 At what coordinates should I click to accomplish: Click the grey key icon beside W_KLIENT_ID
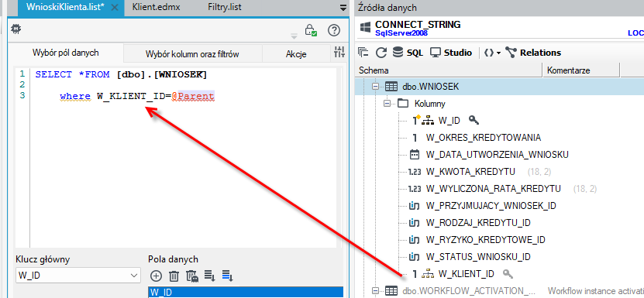pyautogui.click(x=508, y=274)
